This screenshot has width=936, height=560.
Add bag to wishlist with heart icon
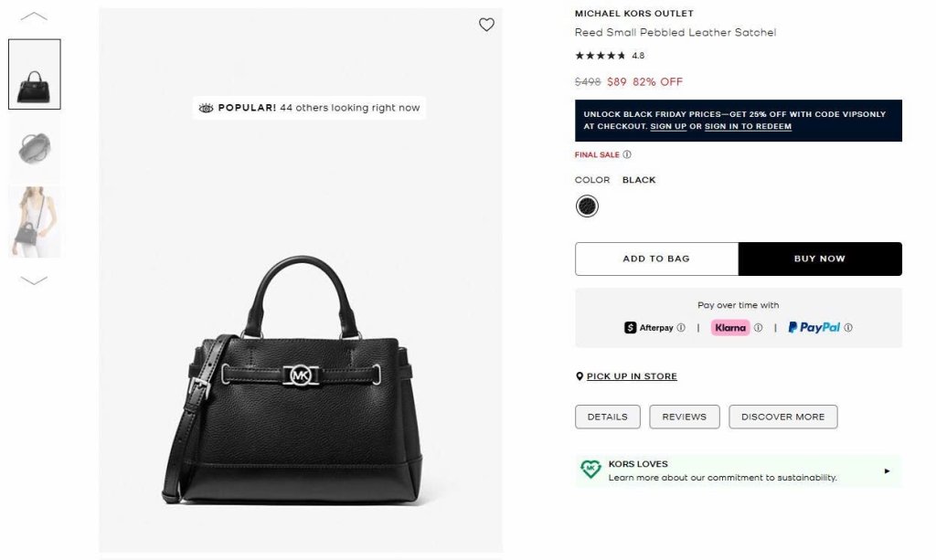pyautogui.click(x=486, y=25)
